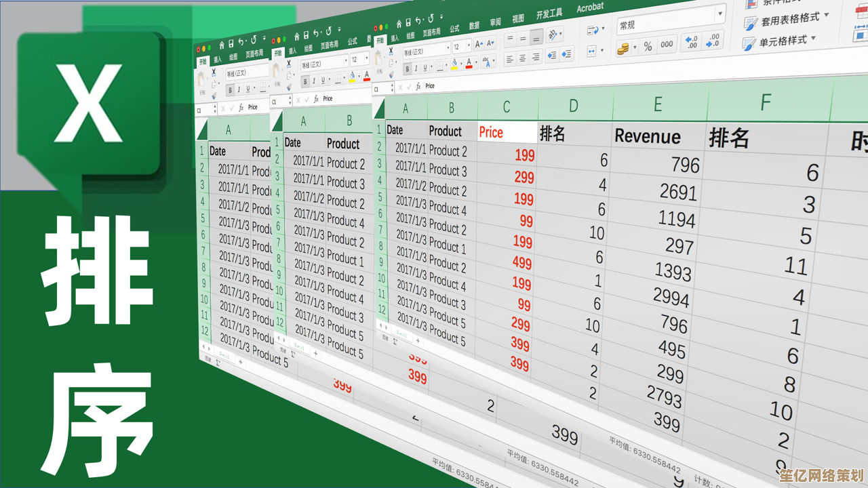The width and height of the screenshot is (868, 488).
Task: Select the Revenue header cell in the front window
Action: 658,136
